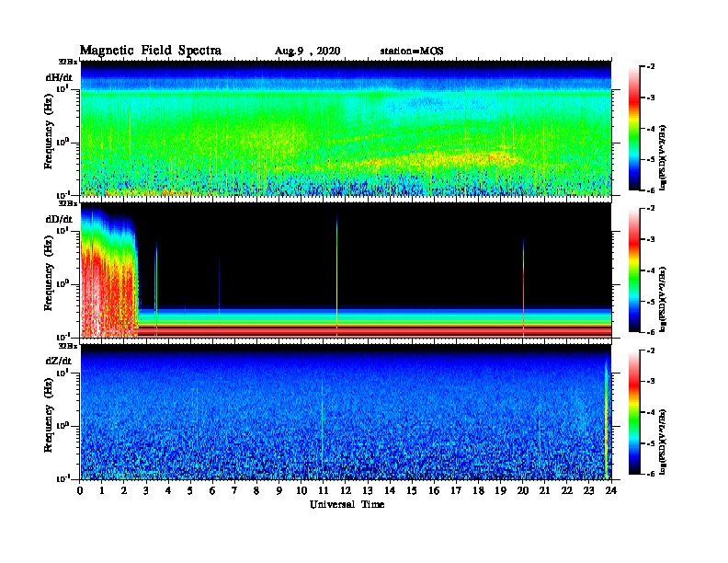Click the '-4' label on dD/dt color bar
728x563 pixels.
(650, 270)
